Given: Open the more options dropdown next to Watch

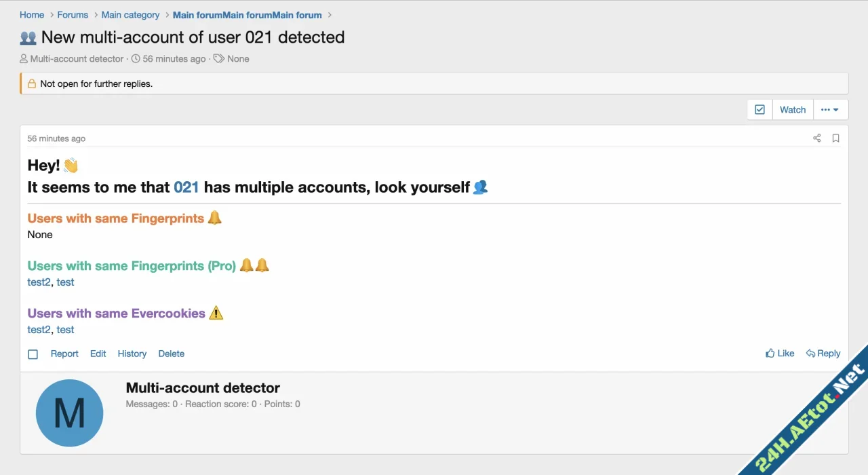Looking at the screenshot, I should coord(830,109).
